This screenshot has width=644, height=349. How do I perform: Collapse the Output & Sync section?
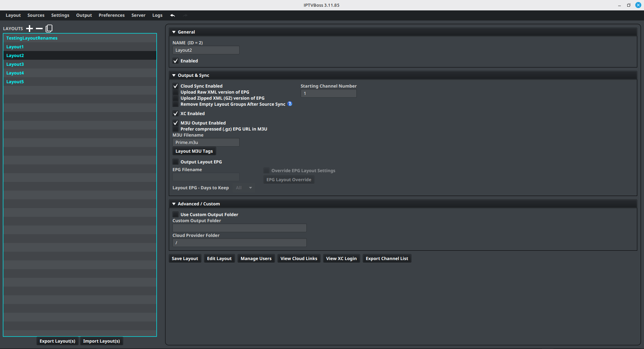click(x=174, y=75)
